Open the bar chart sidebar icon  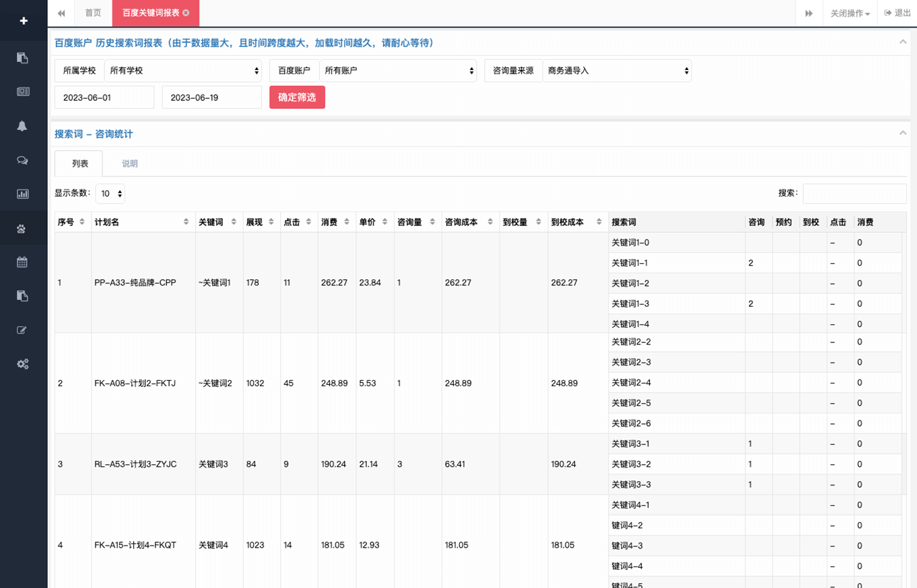click(23, 194)
